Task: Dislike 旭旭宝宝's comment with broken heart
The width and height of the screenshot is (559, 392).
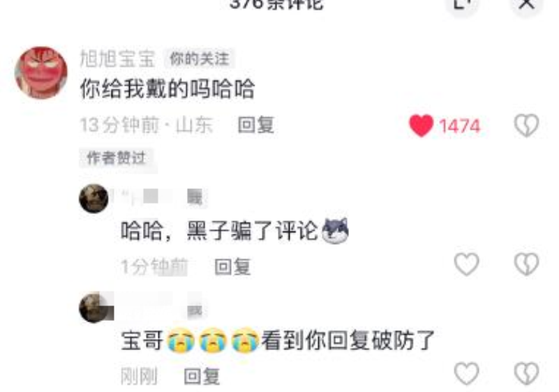Action: pos(526,126)
